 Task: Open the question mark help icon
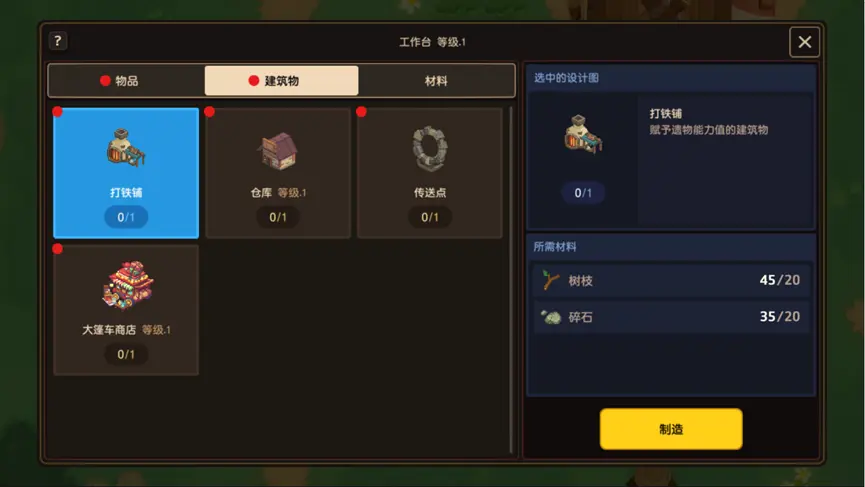[58, 41]
